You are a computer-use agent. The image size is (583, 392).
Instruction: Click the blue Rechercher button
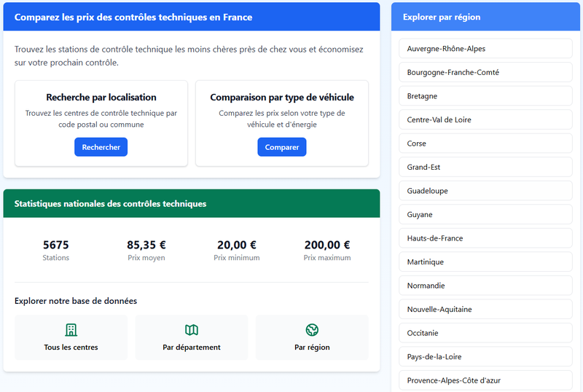coord(101,147)
